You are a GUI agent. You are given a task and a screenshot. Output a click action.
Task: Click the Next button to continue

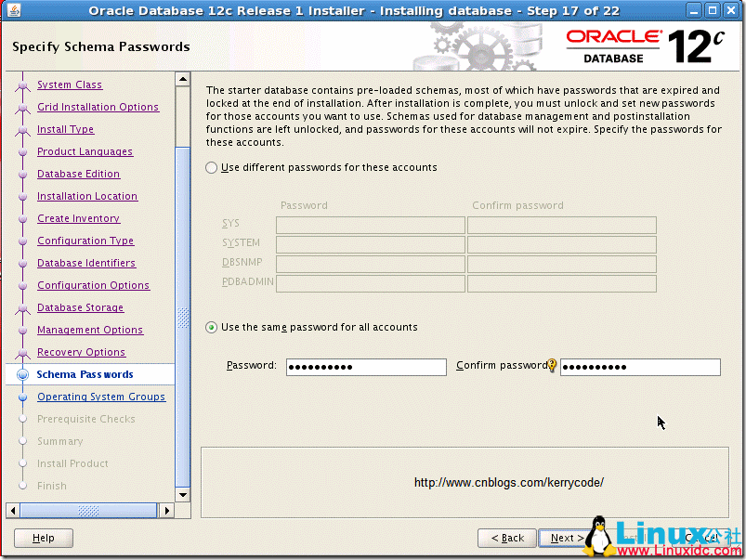[x=566, y=538]
